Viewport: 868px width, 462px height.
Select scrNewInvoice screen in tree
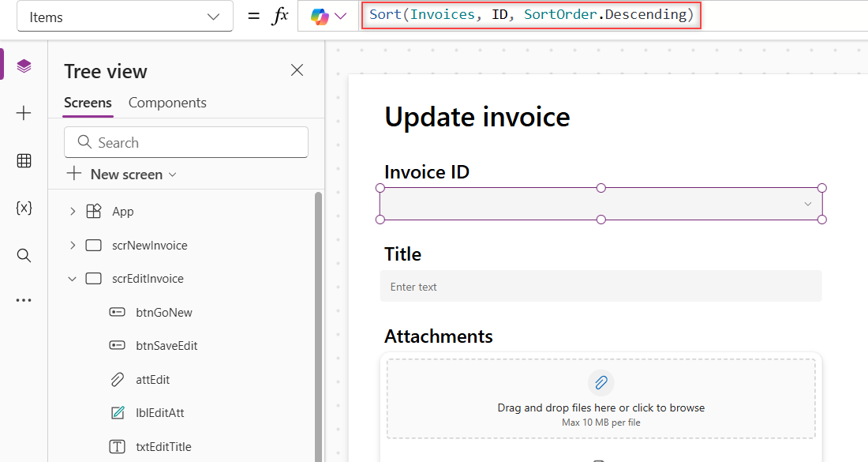[149, 246]
